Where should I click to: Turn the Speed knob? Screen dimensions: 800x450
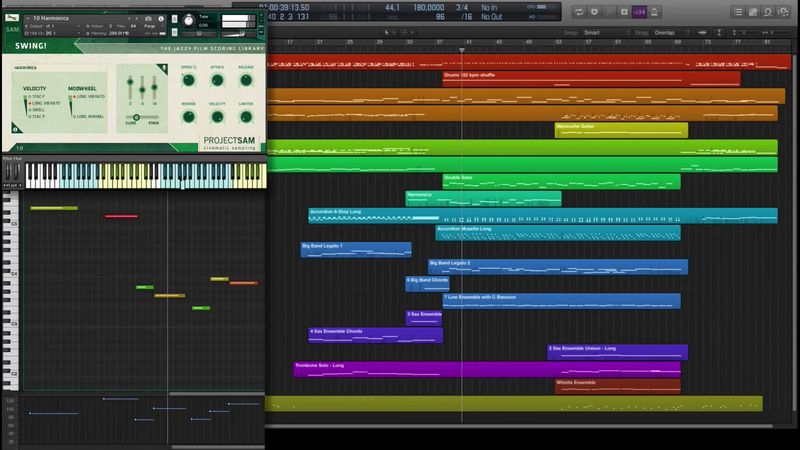point(188,80)
